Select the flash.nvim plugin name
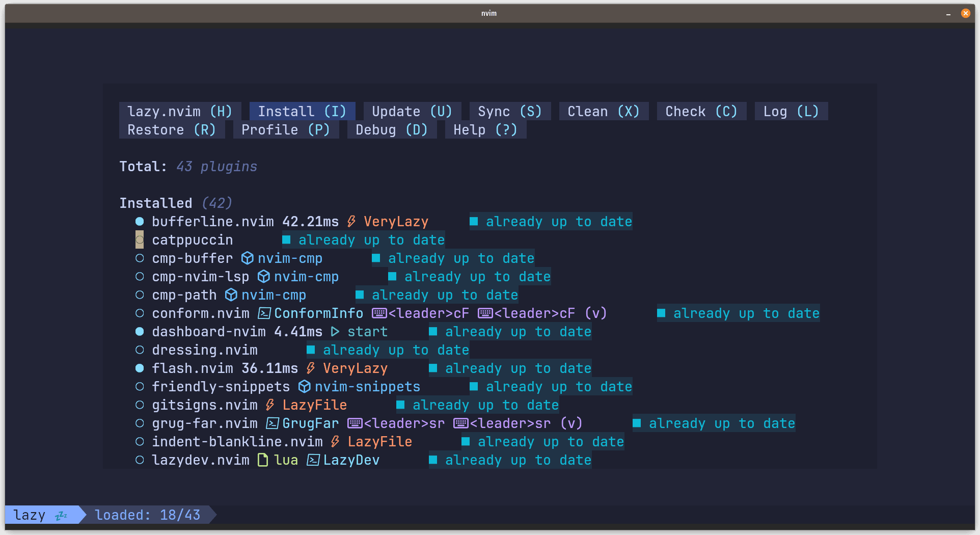This screenshot has height=535, width=980. (x=193, y=368)
